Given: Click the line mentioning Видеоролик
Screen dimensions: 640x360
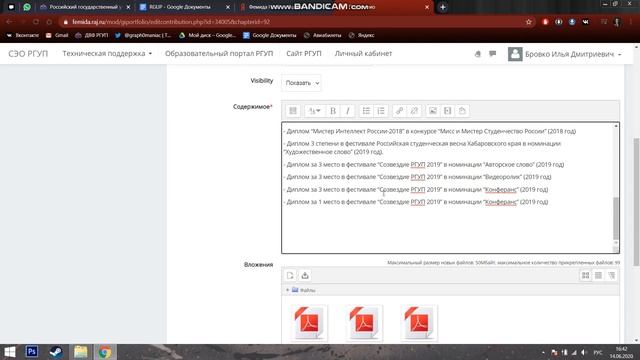Looking at the screenshot, I should [x=417, y=177].
